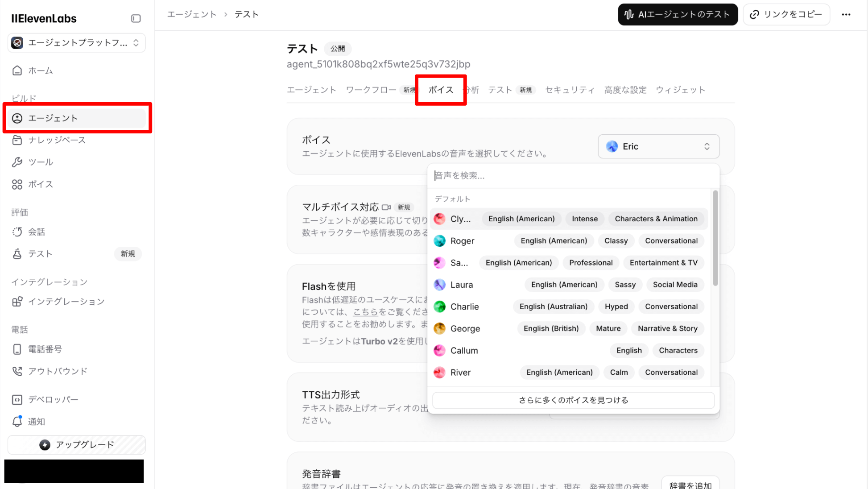Expand the Eric voice dropdown
This screenshot has width=868, height=489.
click(658, 146)
